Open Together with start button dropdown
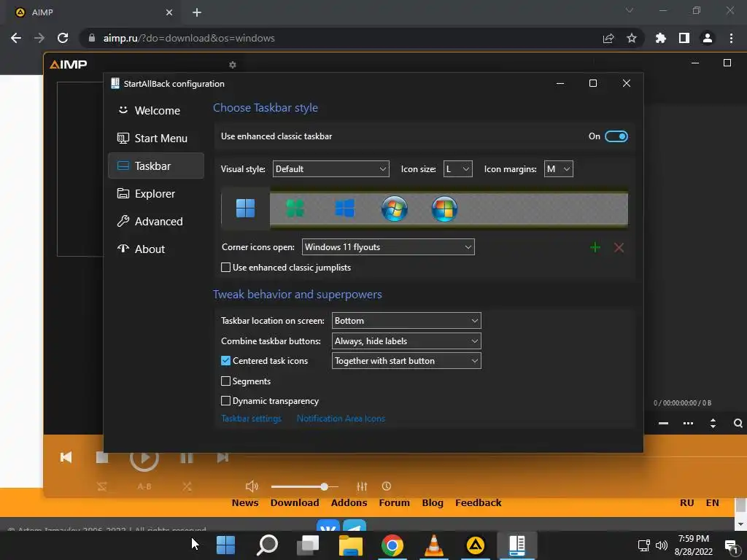747x560 pixels. click(x=406, y=361)
